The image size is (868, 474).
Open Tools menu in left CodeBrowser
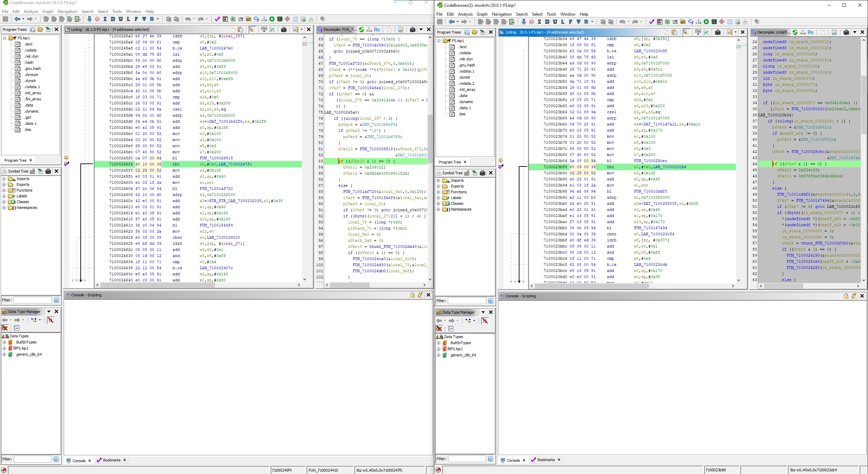point(117,11)
